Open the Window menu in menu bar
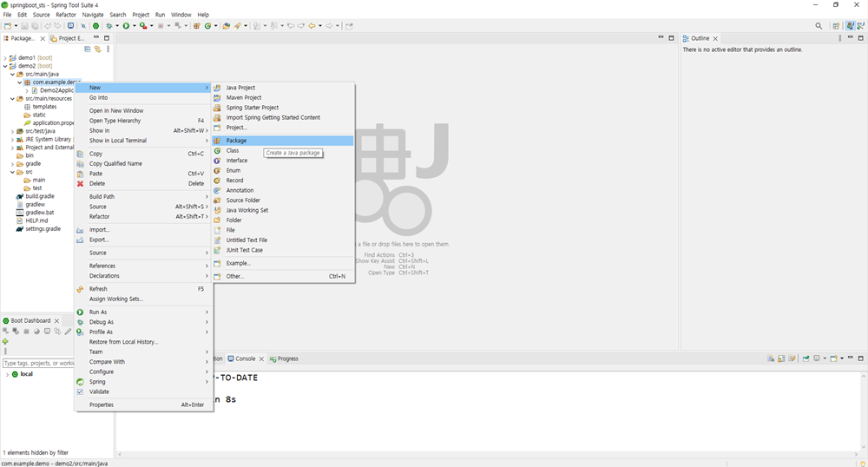The height and width of the screenshot is (467, 868). click(181, 15)
